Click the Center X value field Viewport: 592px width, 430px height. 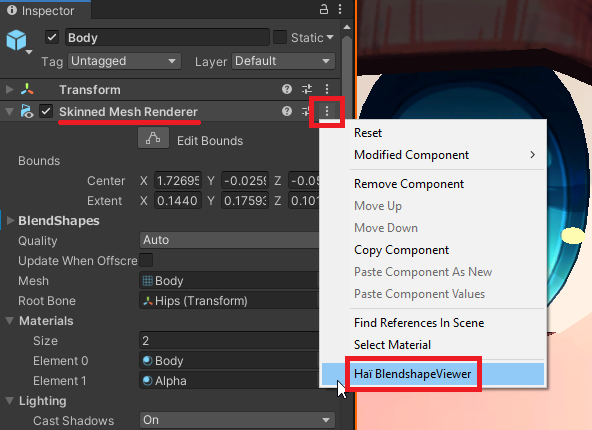point(178,180)
